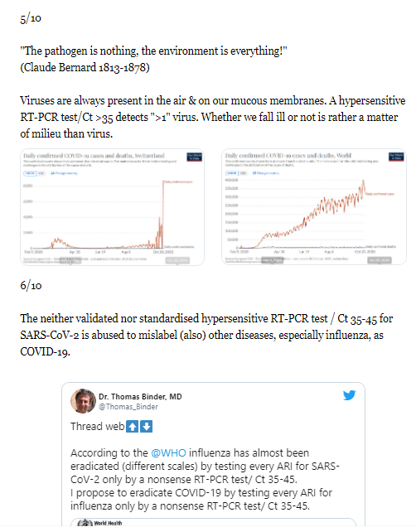
Task: Open the World COVID-19 chart image
Action: (314, 206)
